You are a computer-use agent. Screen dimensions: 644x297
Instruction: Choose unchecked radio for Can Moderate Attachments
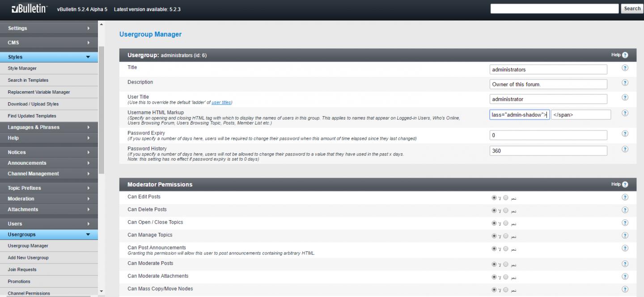tap(506, 276)
